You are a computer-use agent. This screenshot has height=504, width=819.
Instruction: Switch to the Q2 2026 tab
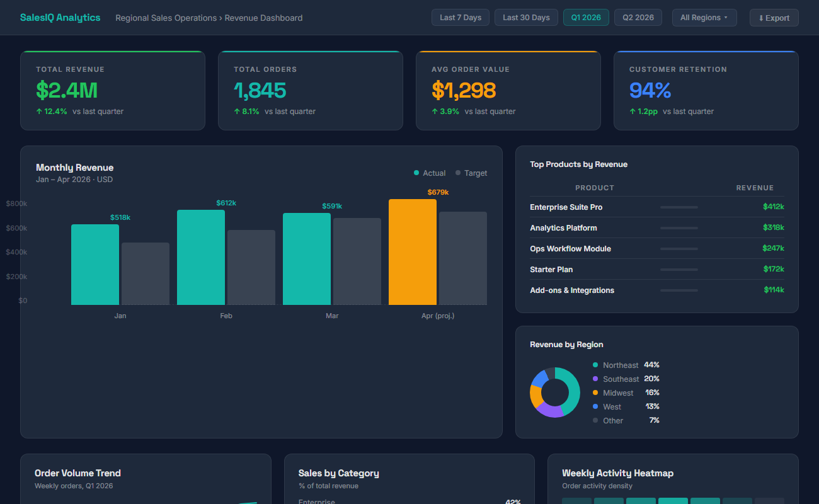pos(638,17)
